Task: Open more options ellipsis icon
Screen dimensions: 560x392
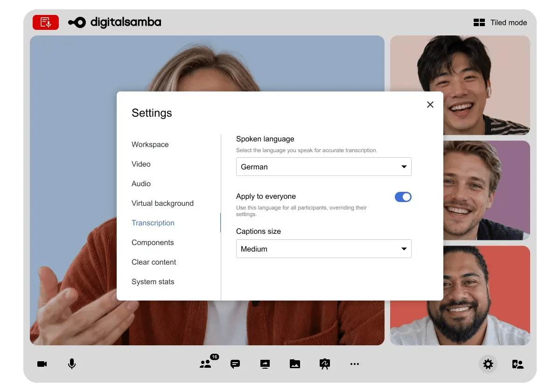Action: click(355, 364)
